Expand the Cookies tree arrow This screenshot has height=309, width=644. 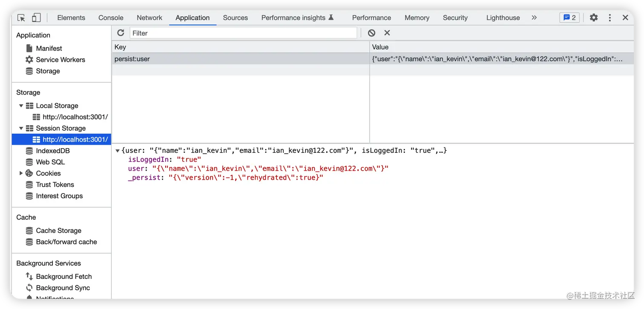pos(21,173)
